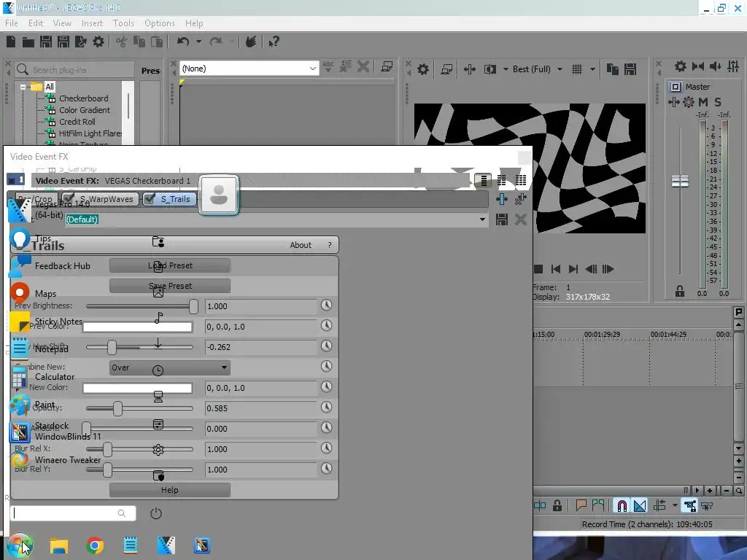Click the Start button on the taskbar
This screenshot has width=747, height=560.
pyautogui.click(x=20, y=545)
